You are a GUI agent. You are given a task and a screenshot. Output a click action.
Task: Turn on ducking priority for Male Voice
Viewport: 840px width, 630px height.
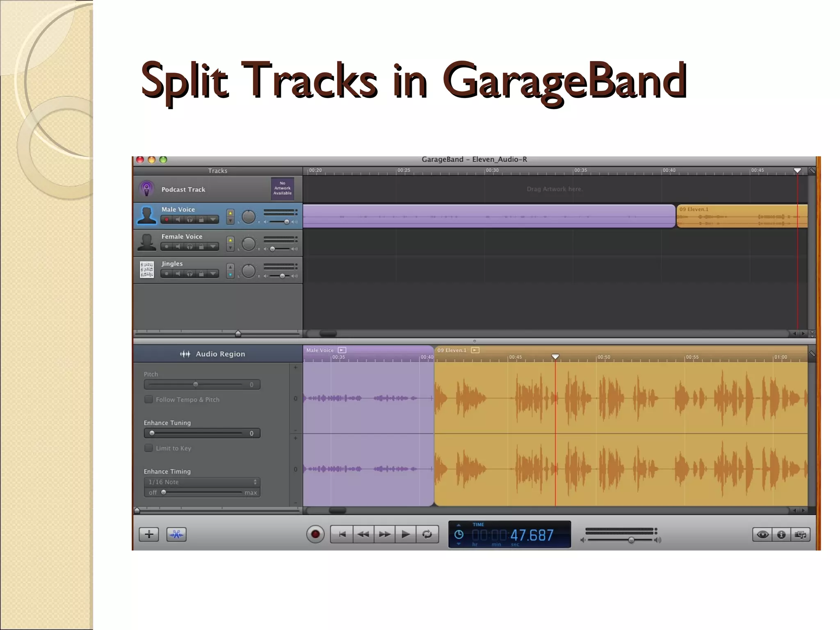coord(231,212)
